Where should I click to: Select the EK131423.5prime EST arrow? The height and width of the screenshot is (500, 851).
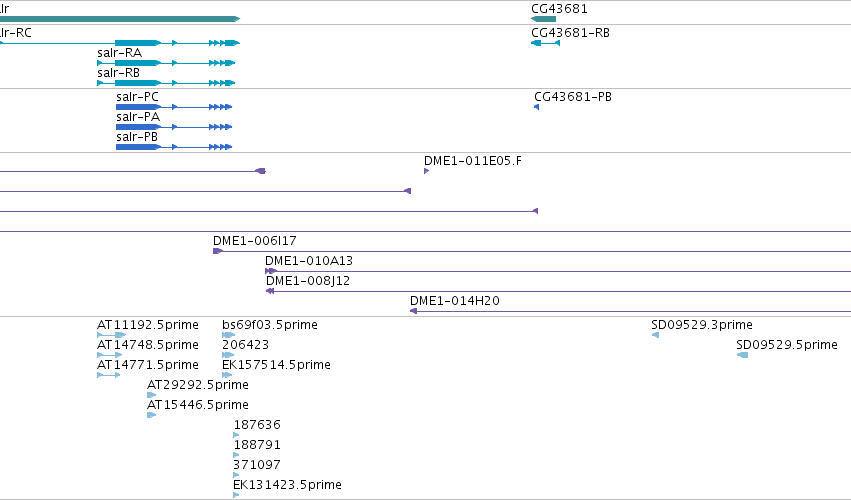[236, 495]
